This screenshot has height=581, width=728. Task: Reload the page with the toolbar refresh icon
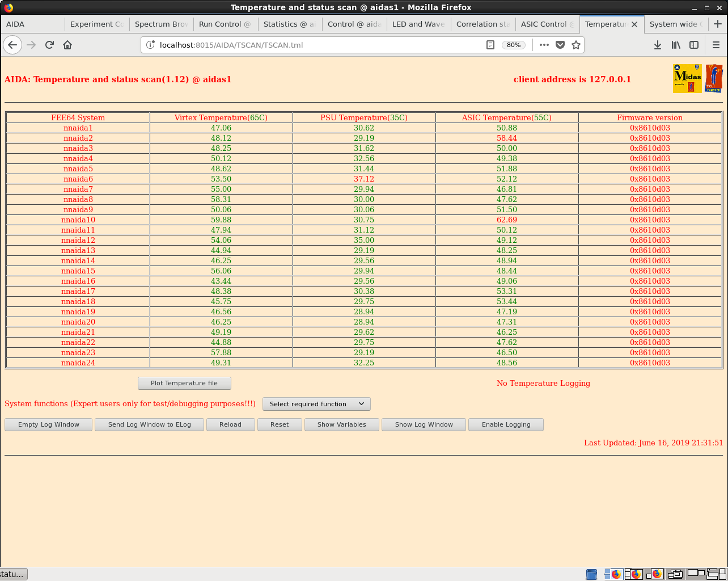coord(49,45)
